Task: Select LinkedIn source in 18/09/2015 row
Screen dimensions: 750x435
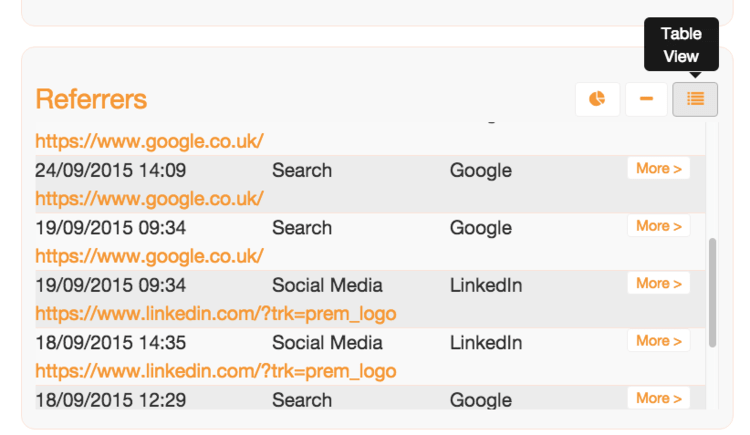Action: (486, 343)
